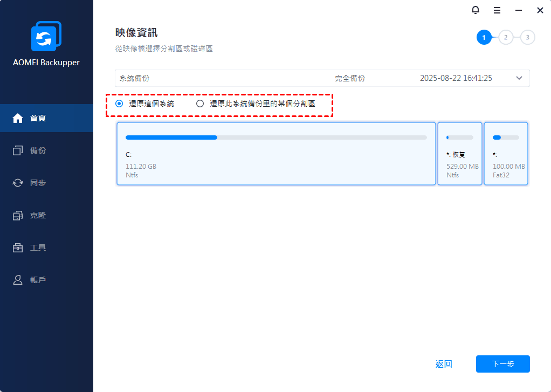551x392 pixels.
Task: Click the 2025-08-22 16:41:25 timestamp
Action: 456,78
